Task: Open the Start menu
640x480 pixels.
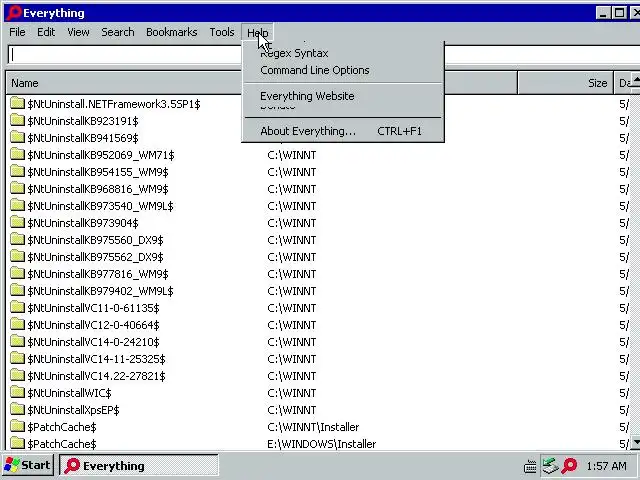Action: 28,465
